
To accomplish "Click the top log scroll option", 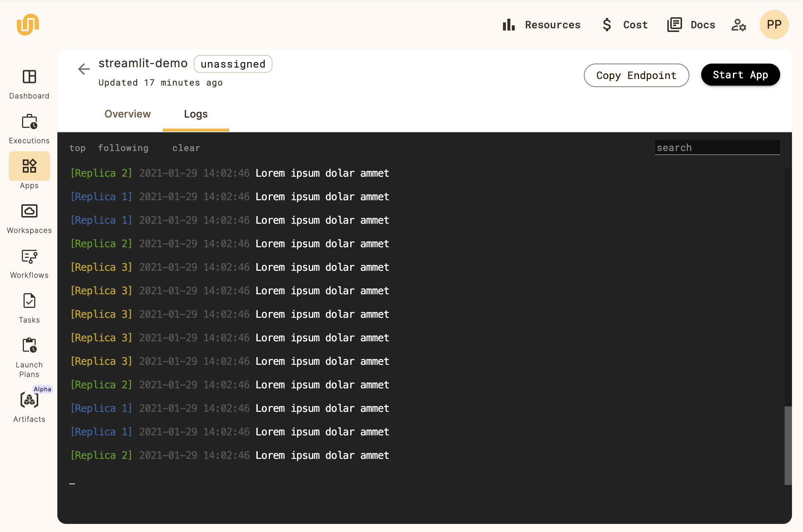I will [78, 147].
